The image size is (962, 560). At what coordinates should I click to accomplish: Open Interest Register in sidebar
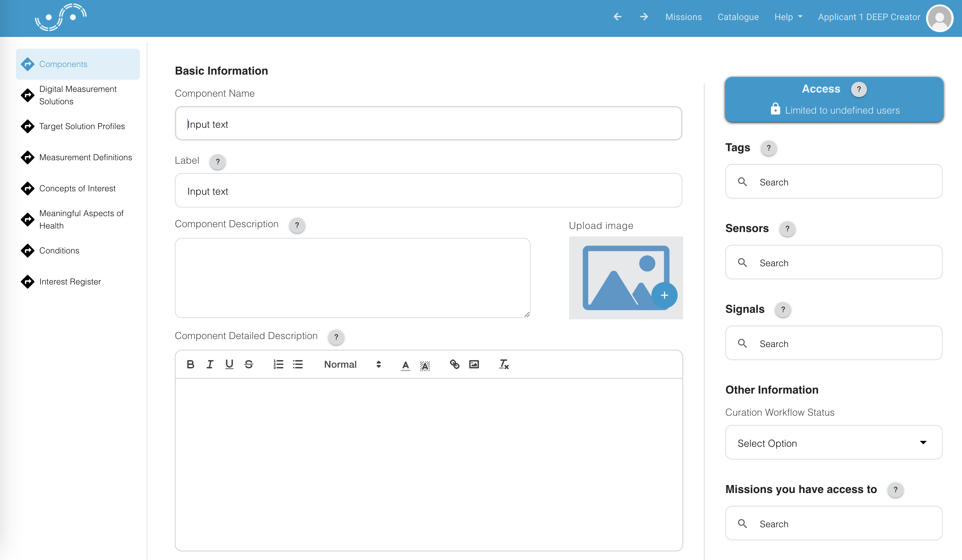point(78,281)
